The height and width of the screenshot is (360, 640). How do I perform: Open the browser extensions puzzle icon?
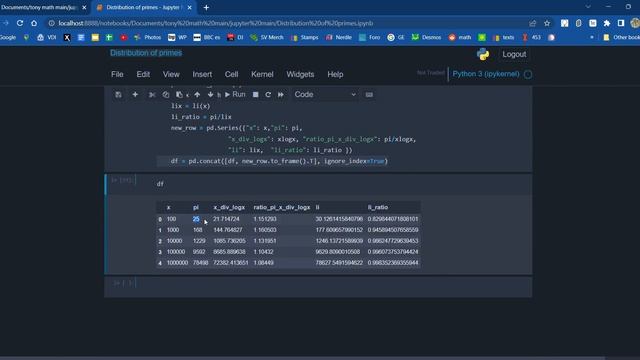click(x=607, y=23)
